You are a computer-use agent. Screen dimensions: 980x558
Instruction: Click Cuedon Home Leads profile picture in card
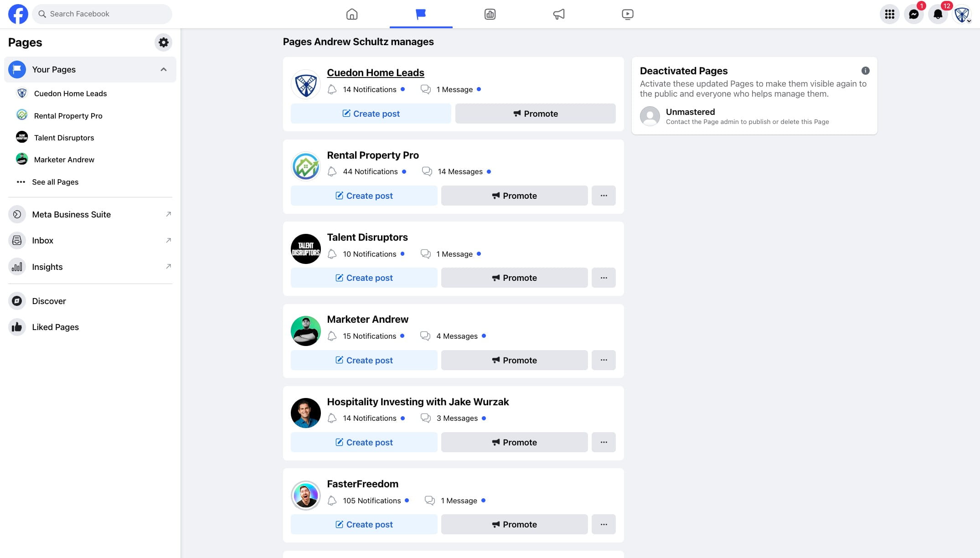pyautogui.click(x=306, y=84)
